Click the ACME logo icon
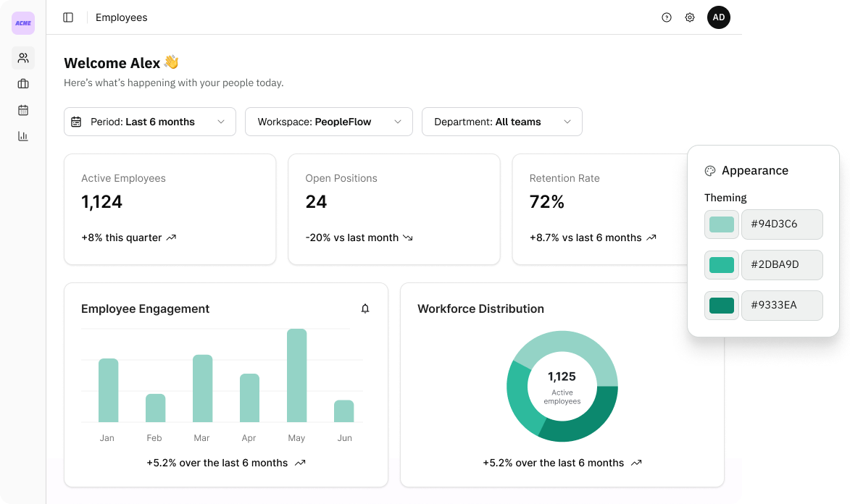This screenshot has width=850, height=504. coord(22,23)
